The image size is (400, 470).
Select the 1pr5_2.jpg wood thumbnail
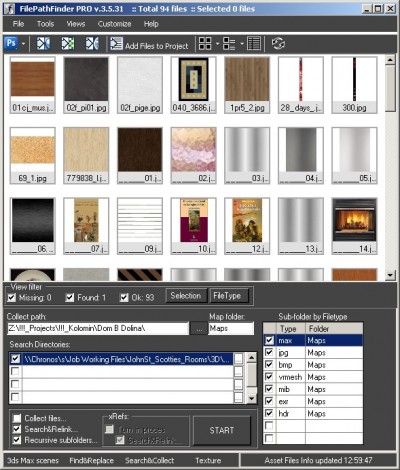click(x=247, y=85)
